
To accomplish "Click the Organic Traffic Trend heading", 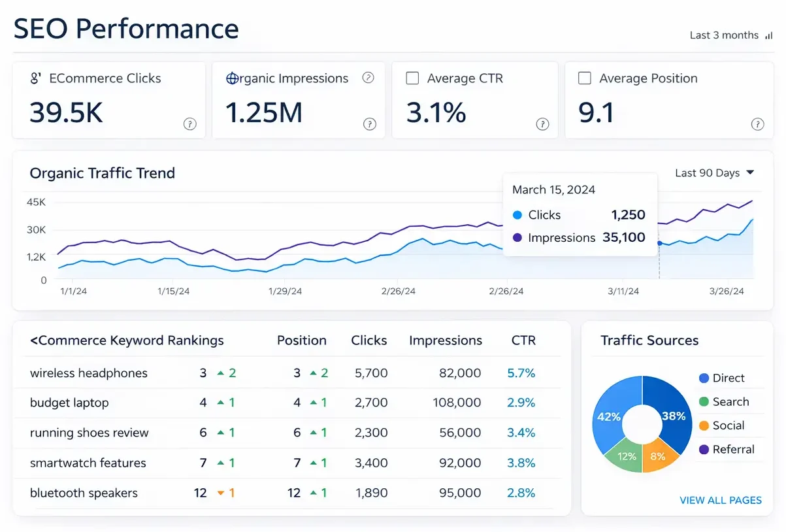I will coord(103,173).
